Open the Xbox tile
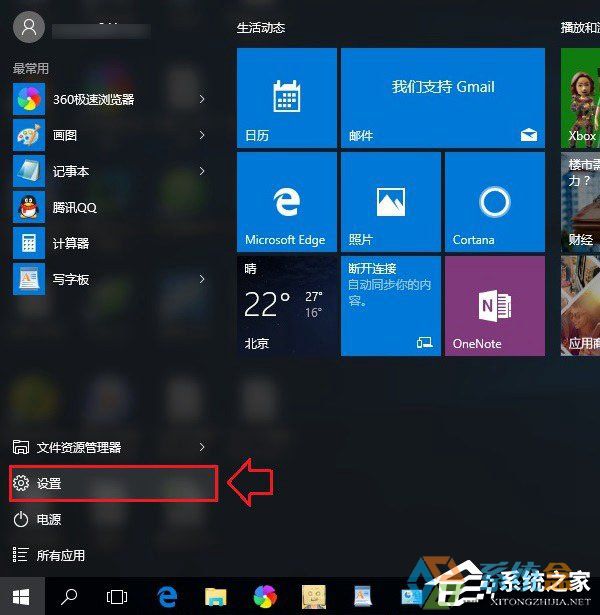600x615 pixels. click(x=580, y=98)
